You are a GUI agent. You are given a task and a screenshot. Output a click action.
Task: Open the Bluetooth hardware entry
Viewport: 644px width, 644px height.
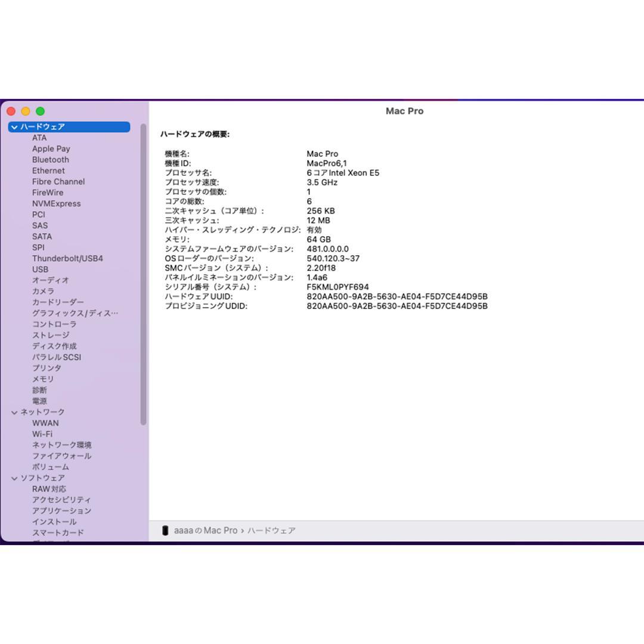(51, 160)
